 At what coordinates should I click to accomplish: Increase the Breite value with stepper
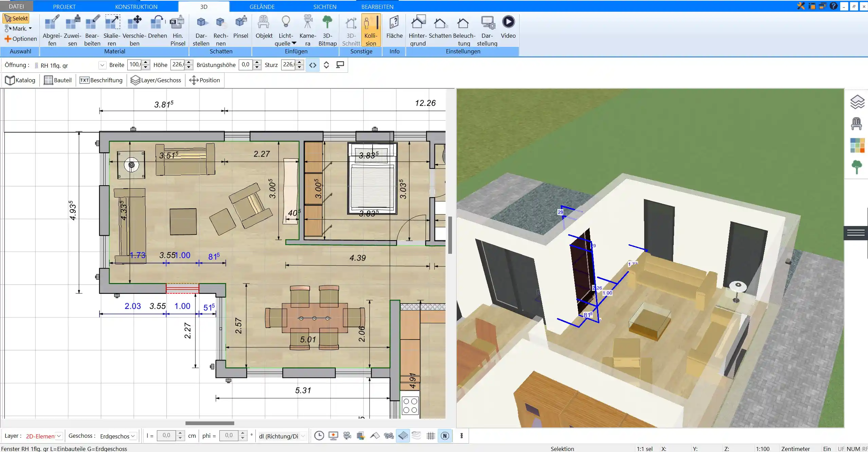tap(146, 62)
